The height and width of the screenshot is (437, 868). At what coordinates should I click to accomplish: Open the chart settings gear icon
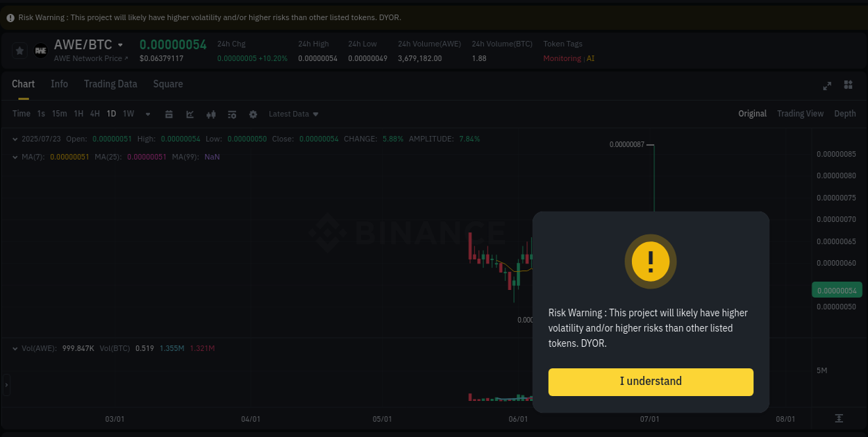252,114
